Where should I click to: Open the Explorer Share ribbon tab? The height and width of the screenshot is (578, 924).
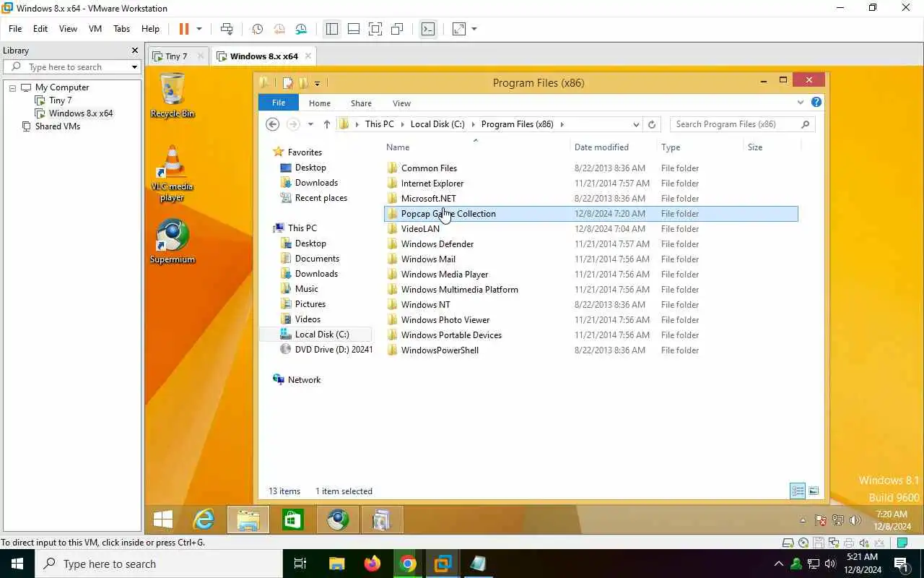pos(361,103)
